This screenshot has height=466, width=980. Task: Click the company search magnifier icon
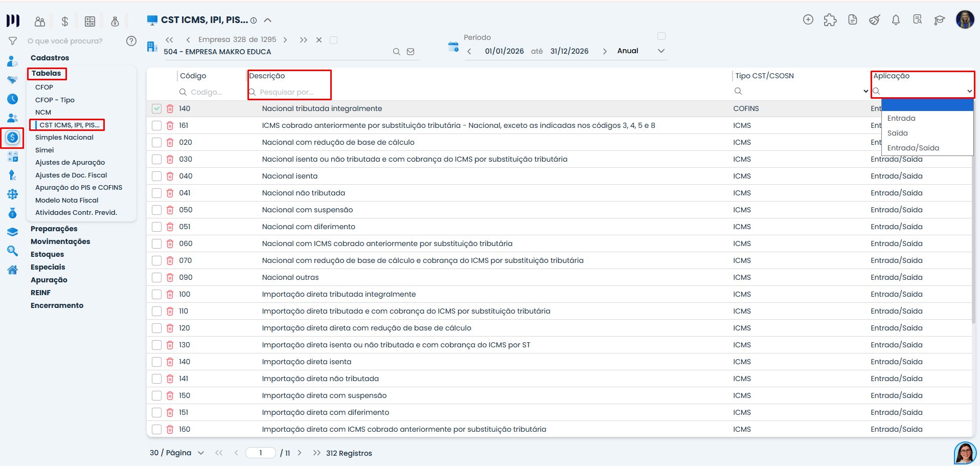tap(396, 52)
